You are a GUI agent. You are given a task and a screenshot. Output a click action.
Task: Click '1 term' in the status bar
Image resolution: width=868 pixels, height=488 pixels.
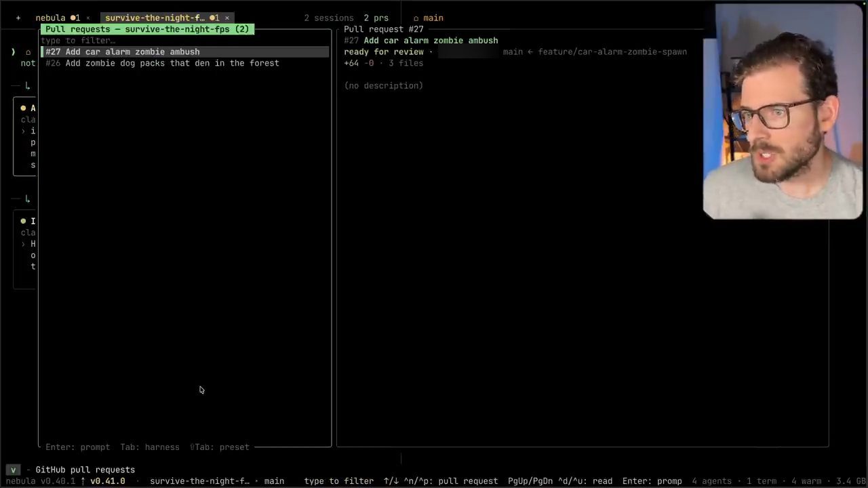pos(762,481)
